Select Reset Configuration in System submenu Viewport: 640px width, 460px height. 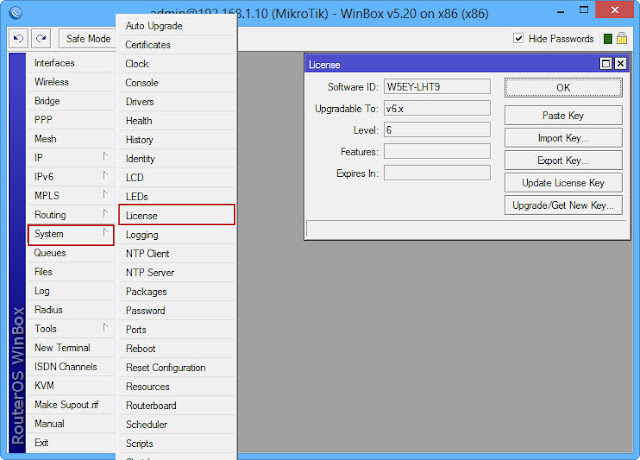point(177,367)
